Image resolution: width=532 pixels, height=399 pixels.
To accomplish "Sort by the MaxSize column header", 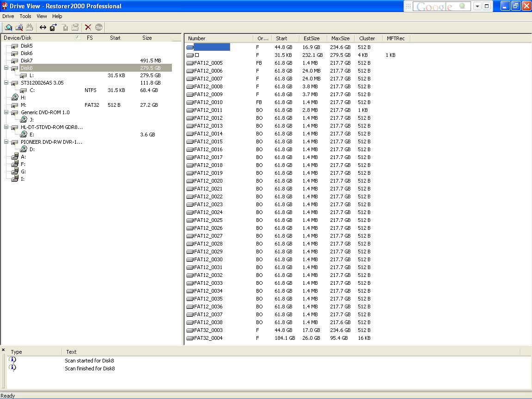I will [341, 39].
